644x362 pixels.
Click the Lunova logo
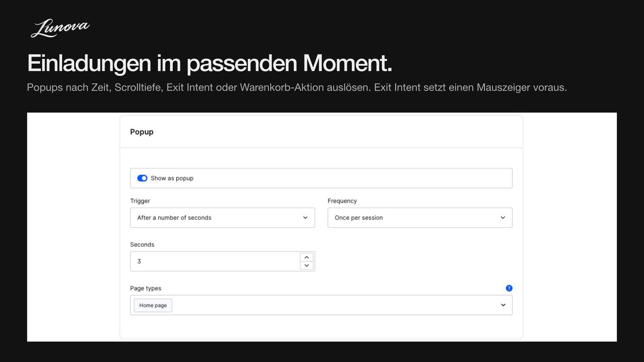[60, 28]
